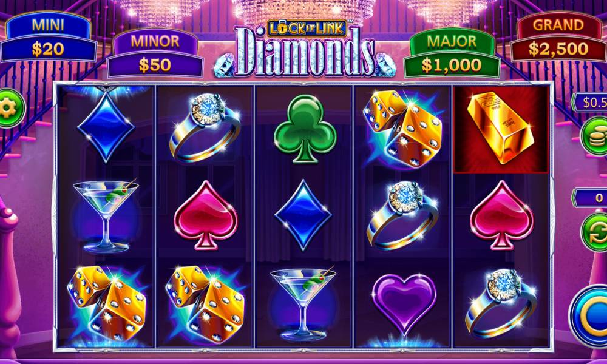This screenshot has height=364, width=607.
Task: Click the green club symbol
Action: (305, 129)
